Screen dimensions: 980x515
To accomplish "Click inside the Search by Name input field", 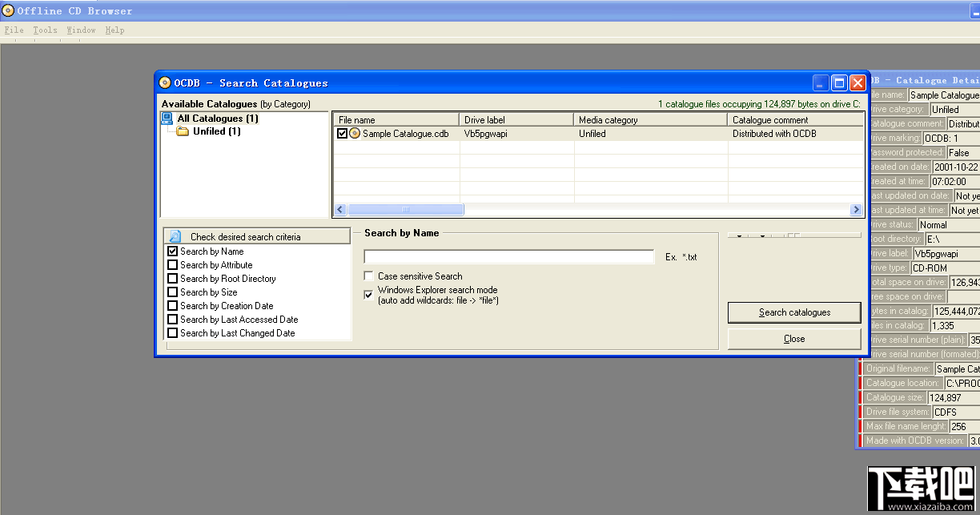I will 508,255.
